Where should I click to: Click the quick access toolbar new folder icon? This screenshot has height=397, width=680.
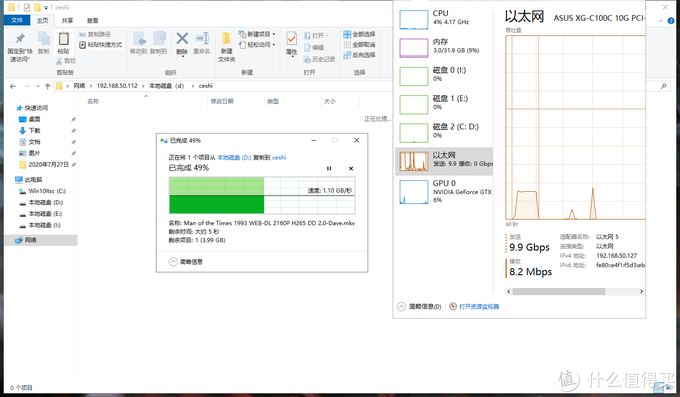pyautogui.click(x=38, y=7)
